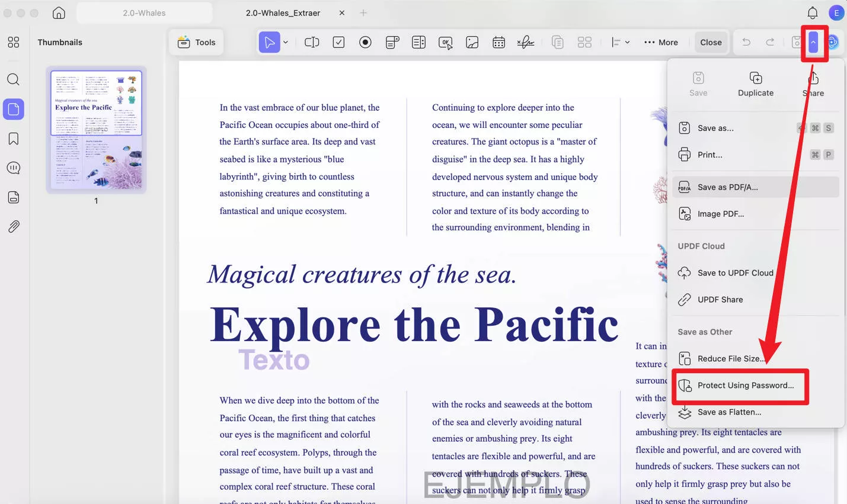Click 'Magical creatures of the sea.' text
Screen dimensions: 847x504
[x=362, y=275]
